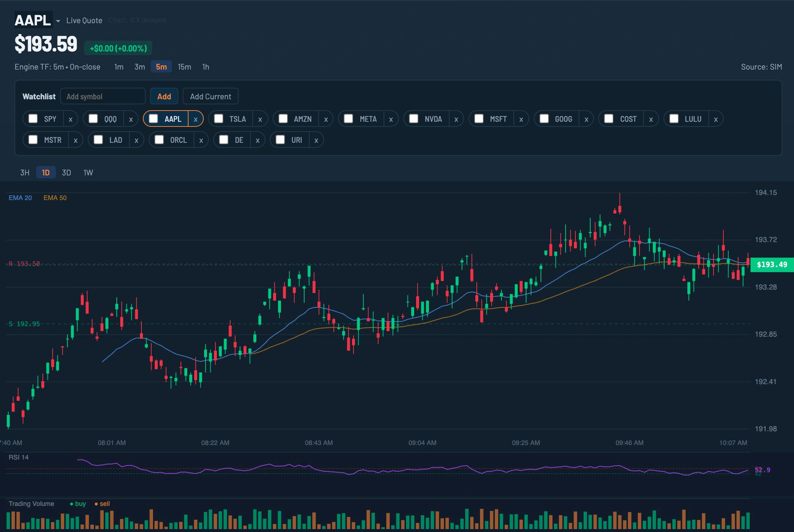Click the Add Current button

tap(211, 96)
